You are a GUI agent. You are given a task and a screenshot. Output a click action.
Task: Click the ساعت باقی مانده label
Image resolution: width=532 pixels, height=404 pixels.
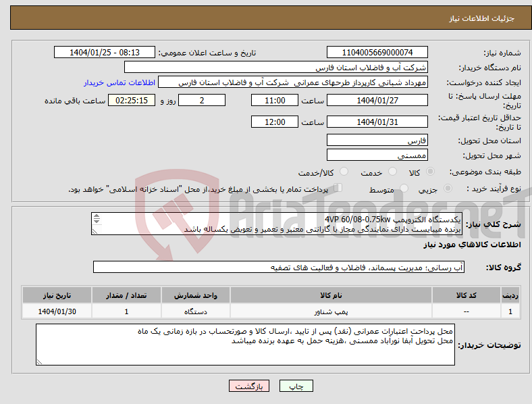point(75,101)
